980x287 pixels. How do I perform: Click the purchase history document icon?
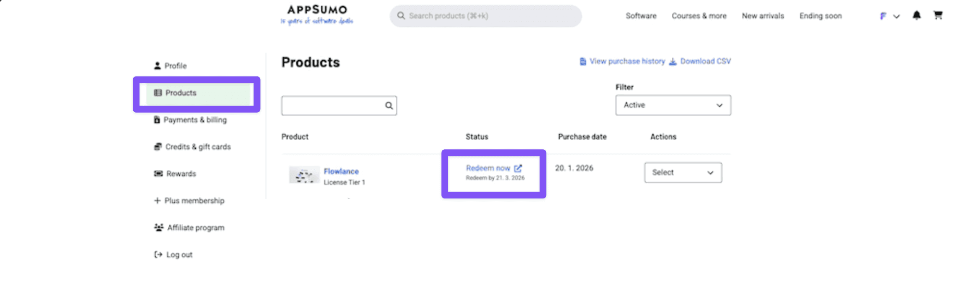coord(583,61)
